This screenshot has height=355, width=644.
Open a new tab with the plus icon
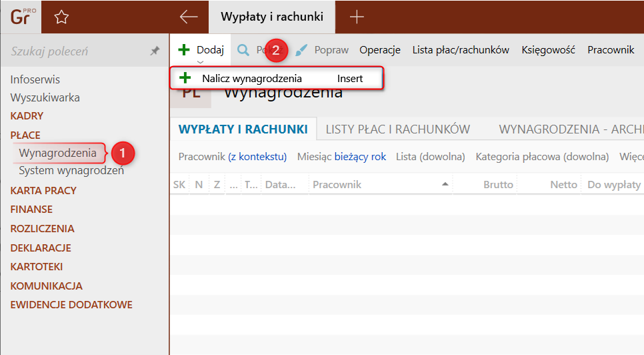tap(357, 17)
